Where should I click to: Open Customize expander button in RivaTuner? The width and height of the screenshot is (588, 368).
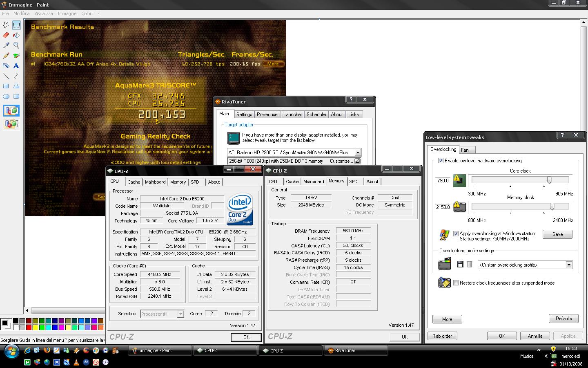pos(357,161)
